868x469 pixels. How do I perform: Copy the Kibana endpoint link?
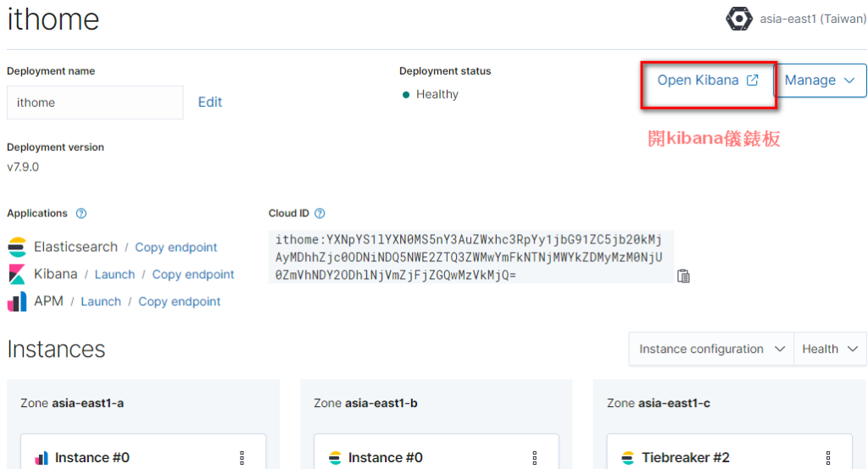(x=193, y=274)
